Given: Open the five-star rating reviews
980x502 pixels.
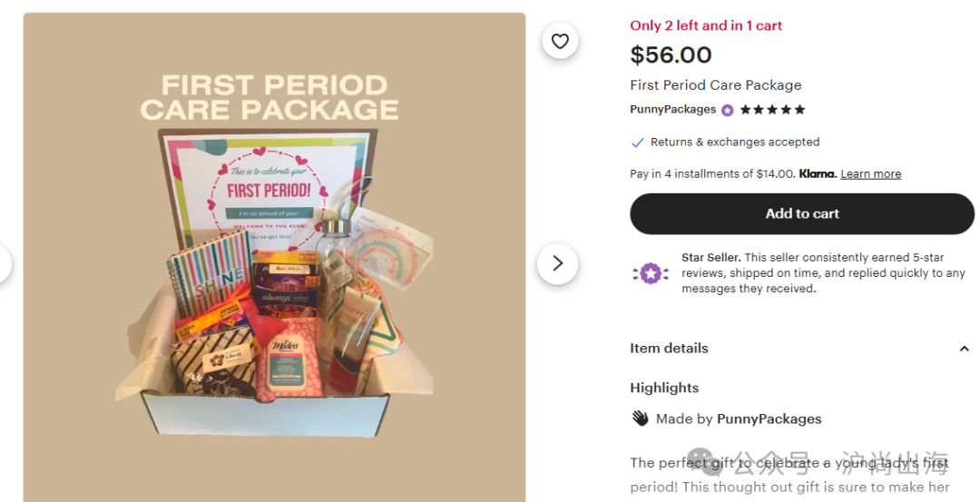Looking at the screenshot, I should pos(772,110).
